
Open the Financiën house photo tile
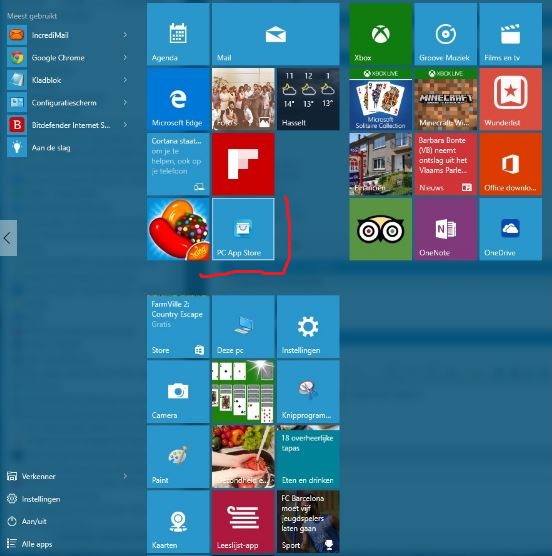(380, 164)
